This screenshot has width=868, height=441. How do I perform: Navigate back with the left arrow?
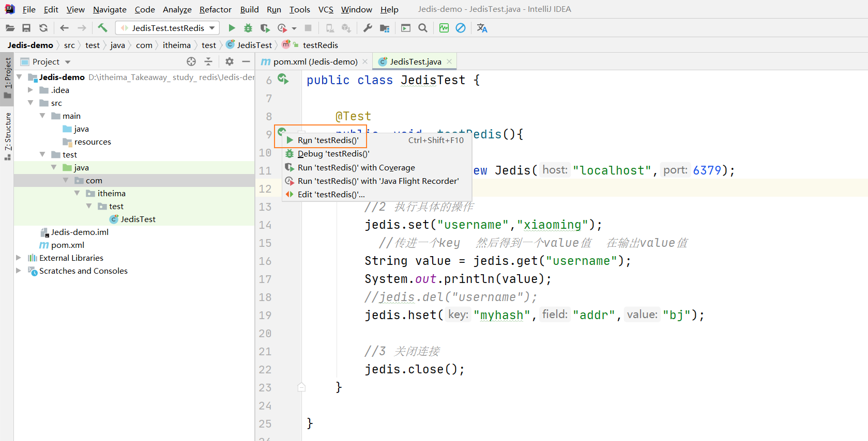pos(64,28)
